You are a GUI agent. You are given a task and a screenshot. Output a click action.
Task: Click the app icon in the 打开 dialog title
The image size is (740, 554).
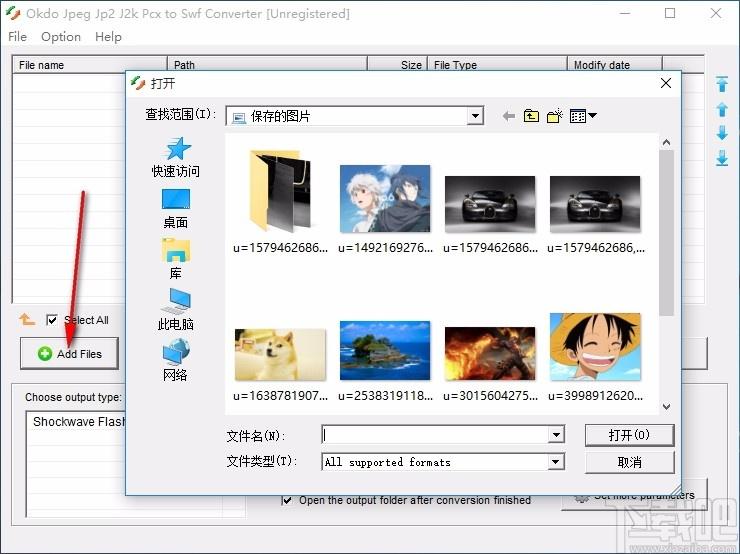[138, 83]
